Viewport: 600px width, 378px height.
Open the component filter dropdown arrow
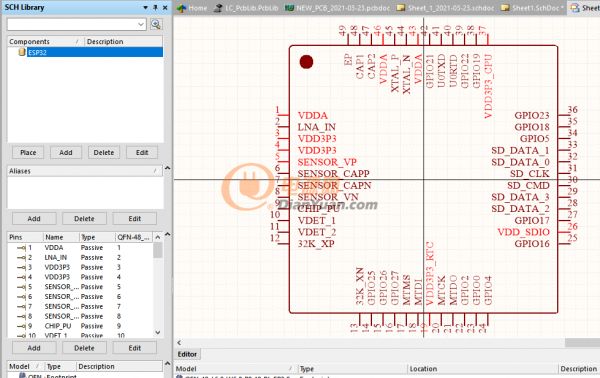click(x=141, y=24)
